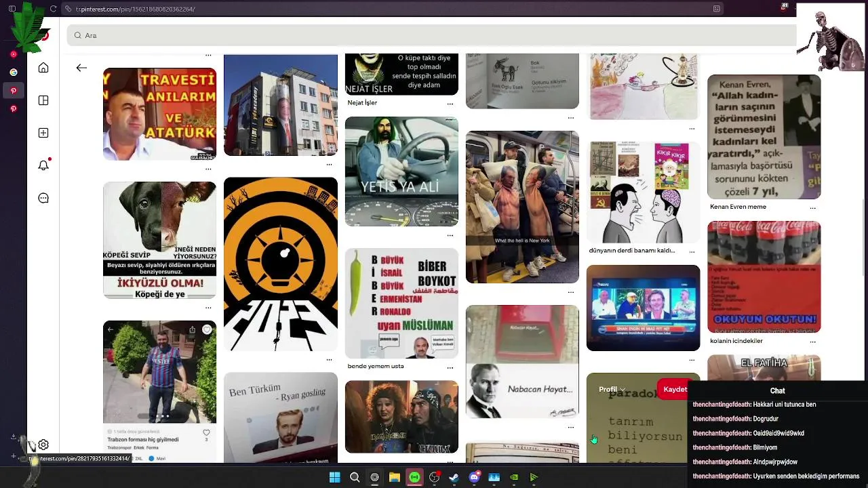Open the Google shortcut in browser sidebar

click(14, 72)
